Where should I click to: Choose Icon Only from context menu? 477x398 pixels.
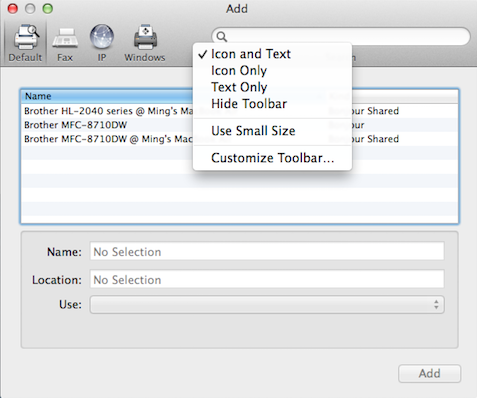[272, 71]
